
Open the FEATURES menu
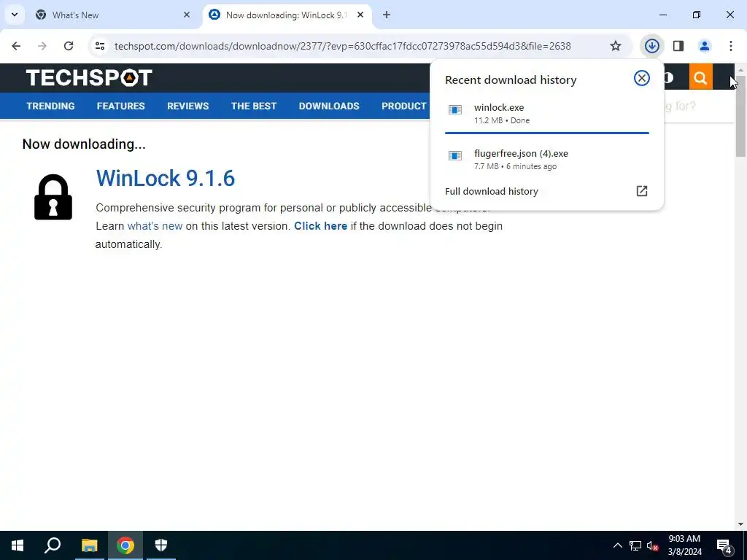120,106
